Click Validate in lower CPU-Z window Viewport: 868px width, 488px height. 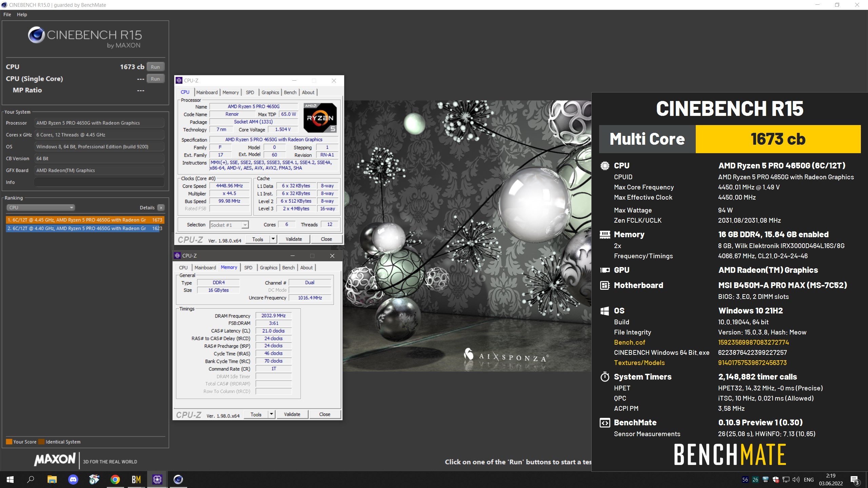(x=292, y=414)
